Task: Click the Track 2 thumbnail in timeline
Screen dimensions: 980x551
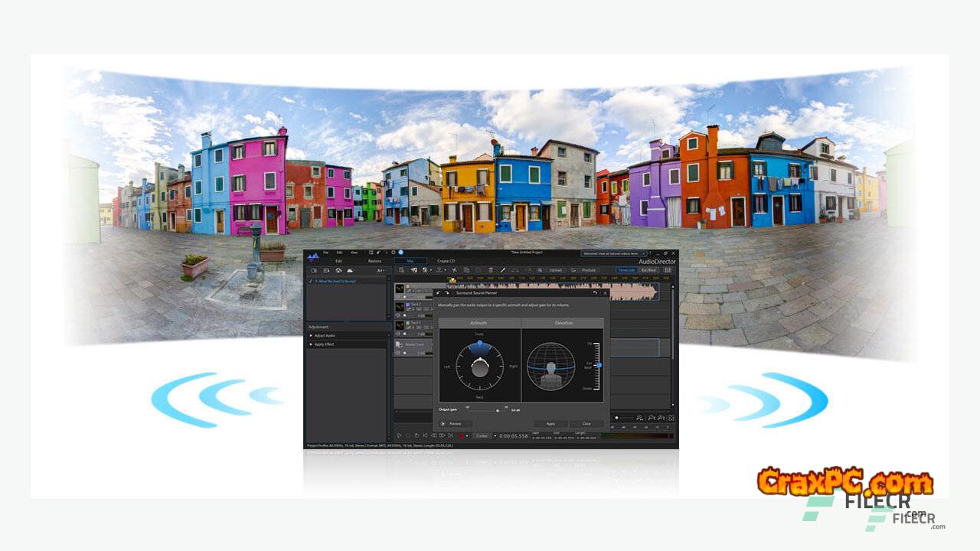Action: coord(399,307)
